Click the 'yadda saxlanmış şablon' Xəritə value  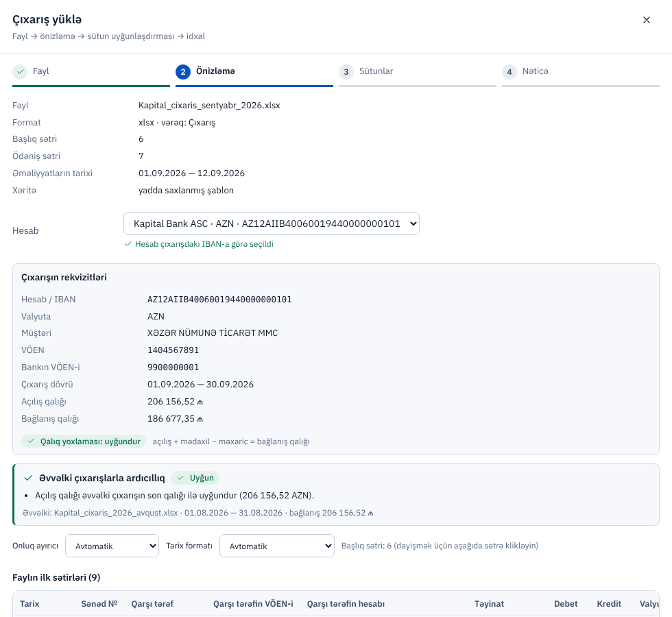tap(186, 191)
